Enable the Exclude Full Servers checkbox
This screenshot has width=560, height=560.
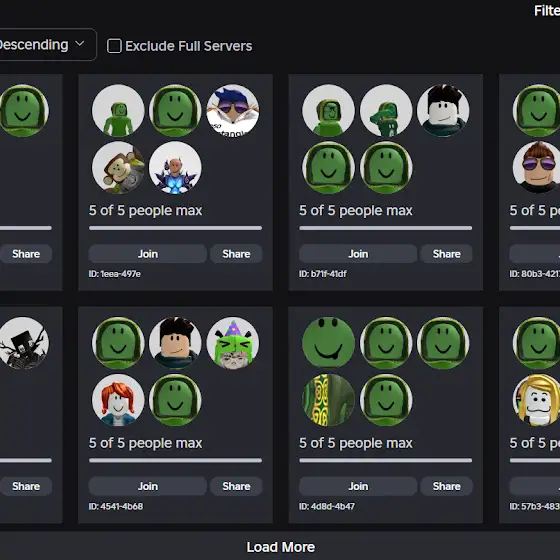(114, 46)
